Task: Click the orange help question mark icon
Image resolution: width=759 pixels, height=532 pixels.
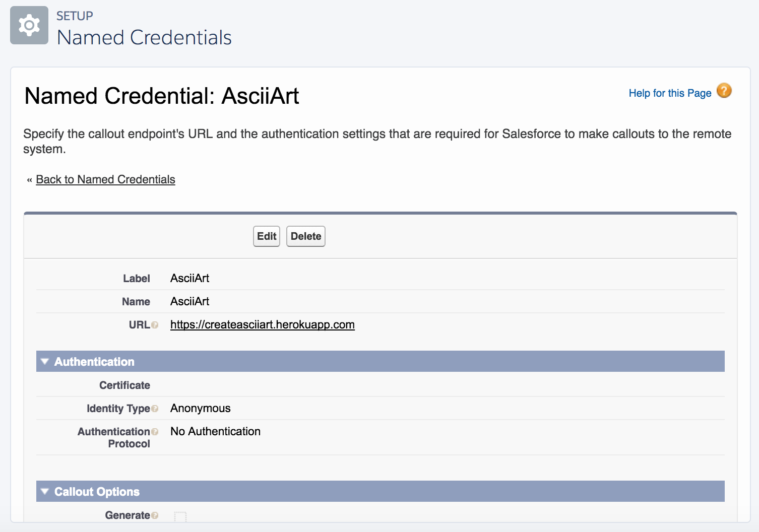Action: point(724,91)
